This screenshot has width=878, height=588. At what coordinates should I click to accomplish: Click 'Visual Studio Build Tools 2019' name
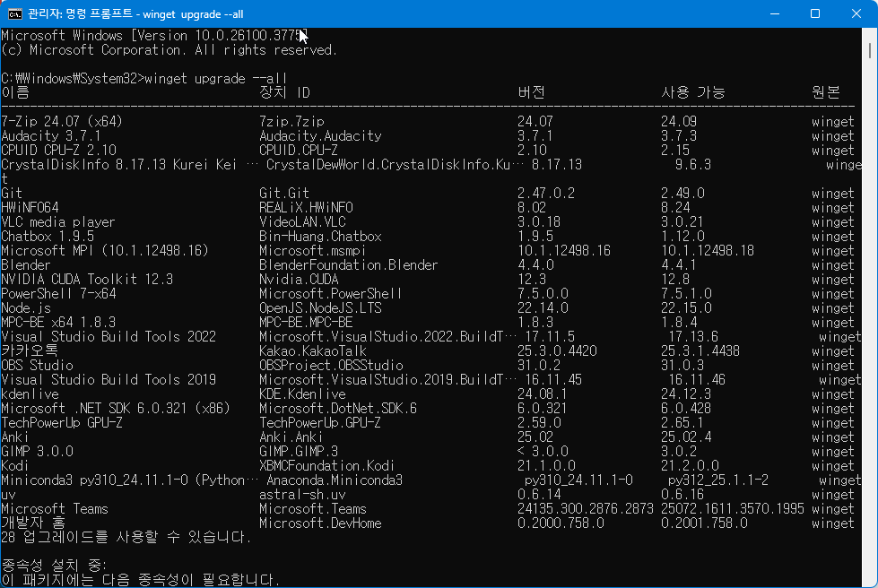click(x=109, y=380)
